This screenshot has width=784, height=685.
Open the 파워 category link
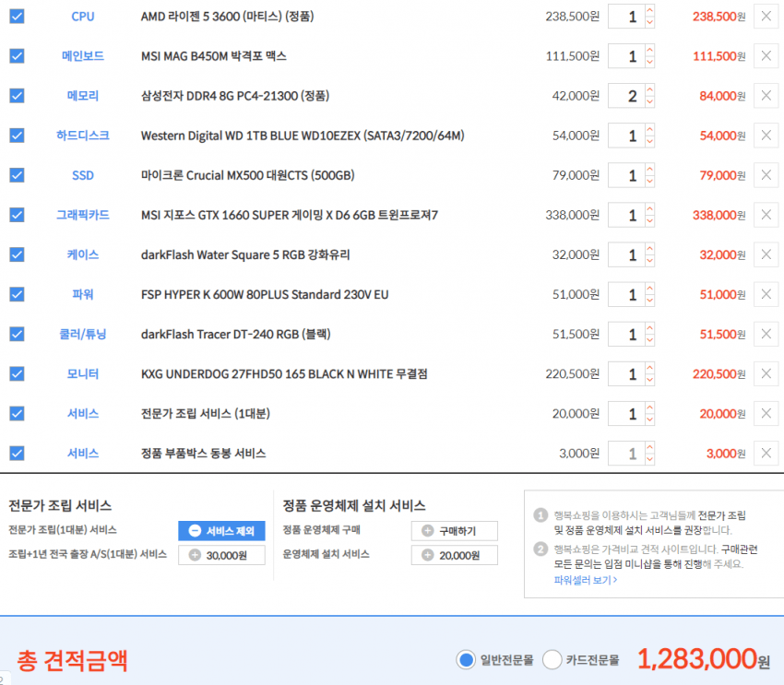point(82,294)
